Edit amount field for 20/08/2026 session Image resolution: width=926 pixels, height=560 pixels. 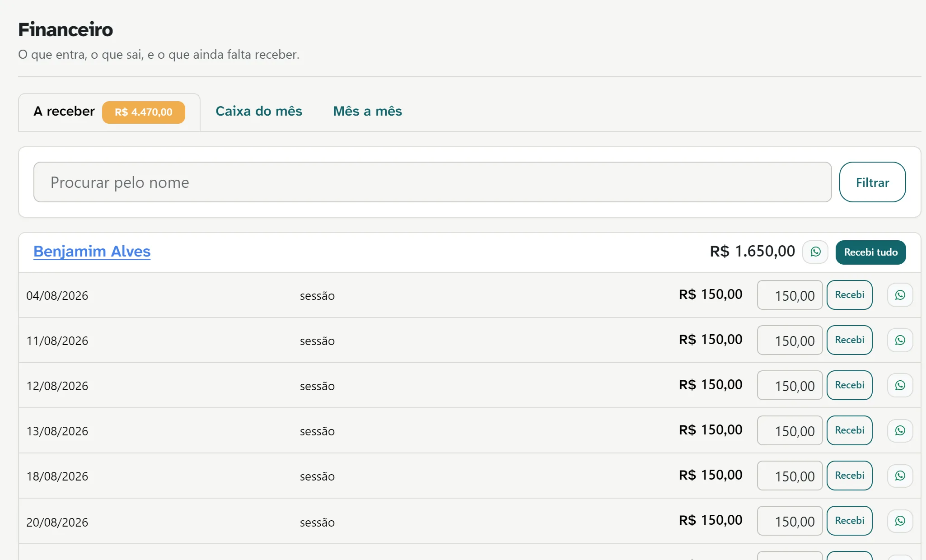(x=790, y=521)
